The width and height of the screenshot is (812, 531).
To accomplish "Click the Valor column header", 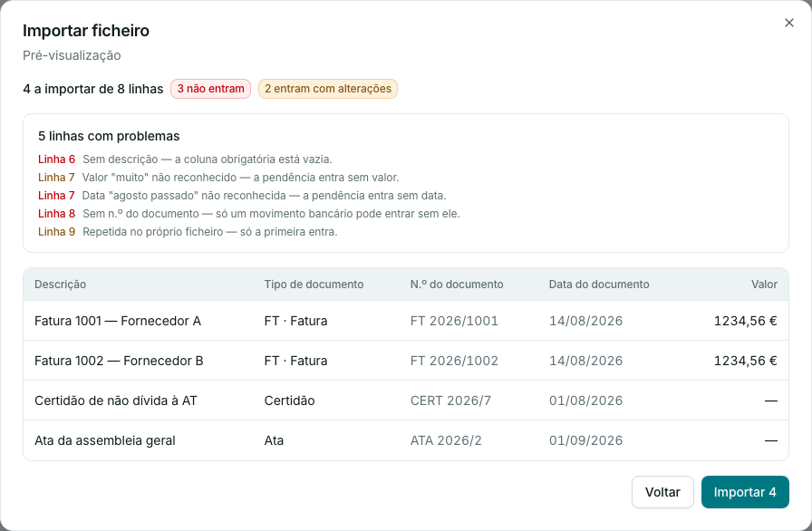I will coord(764,285).
